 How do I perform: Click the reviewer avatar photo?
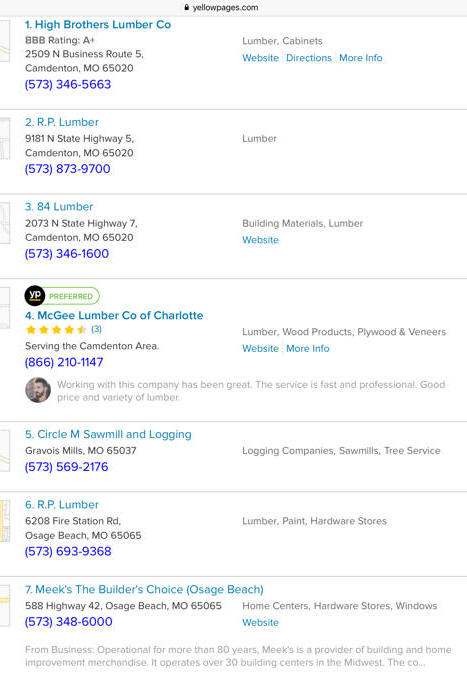38,390
